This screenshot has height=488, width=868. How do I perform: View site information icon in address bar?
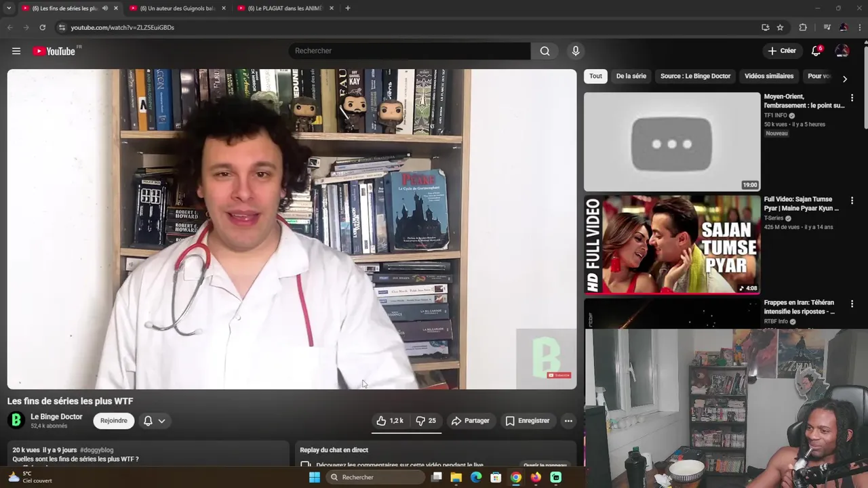click(x=62, y=27)
